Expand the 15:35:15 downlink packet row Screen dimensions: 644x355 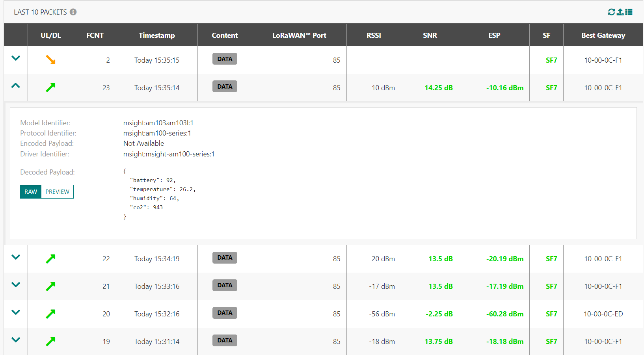pyautogui.click(x=16, y=58)
